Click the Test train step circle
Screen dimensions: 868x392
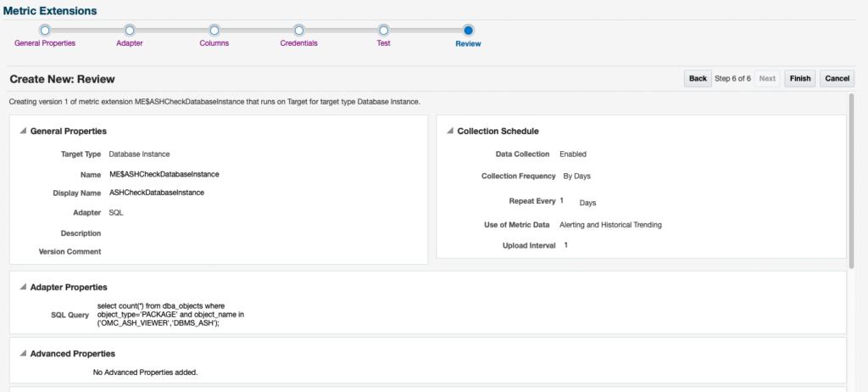(x=384, y=31)
